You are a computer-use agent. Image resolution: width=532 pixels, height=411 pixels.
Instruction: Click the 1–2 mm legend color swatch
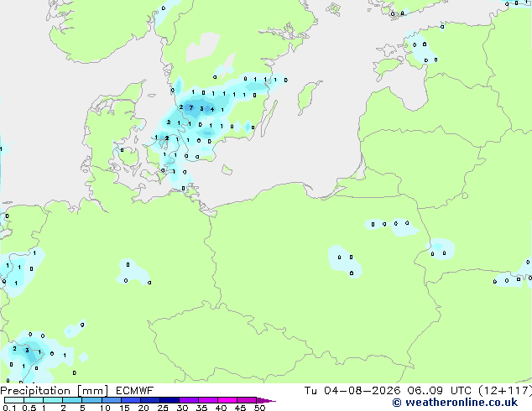[x=53, y=400]
